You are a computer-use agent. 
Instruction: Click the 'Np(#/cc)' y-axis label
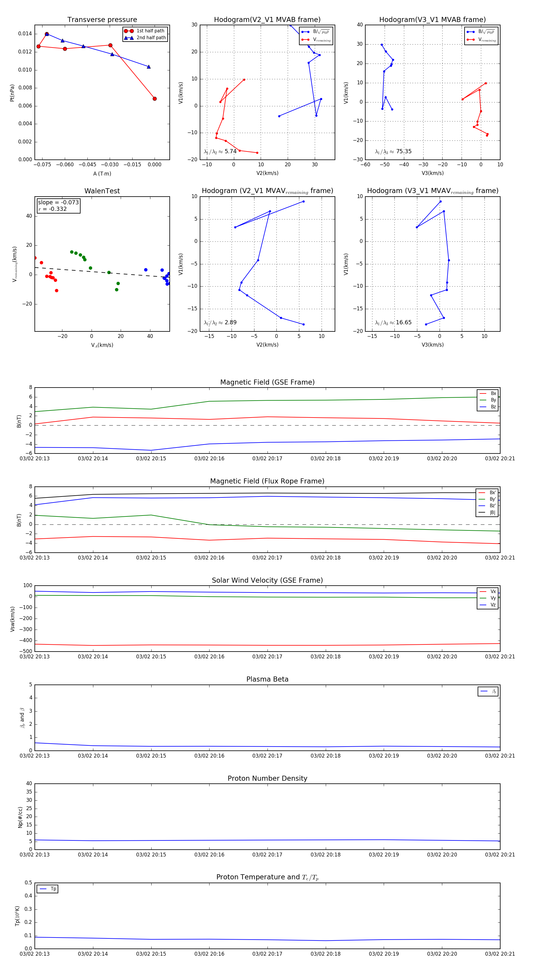pos(20,817)
